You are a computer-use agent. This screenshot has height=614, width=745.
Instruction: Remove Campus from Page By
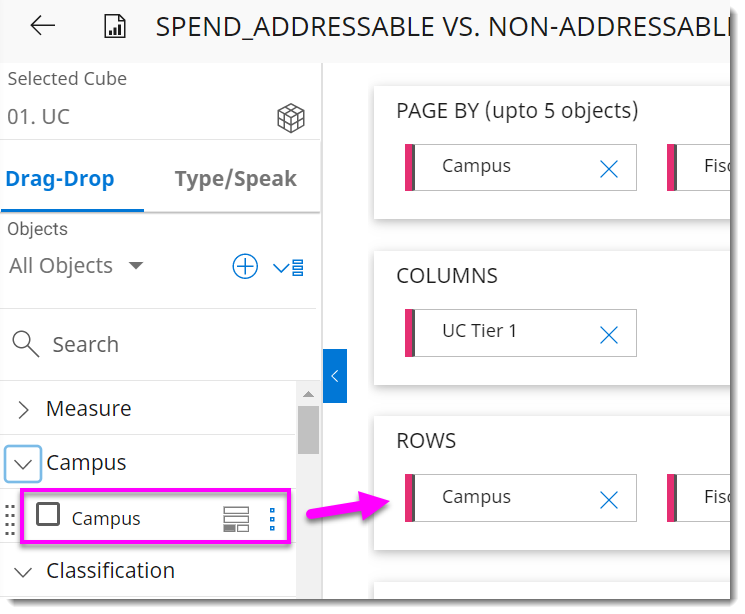point(608,169)
